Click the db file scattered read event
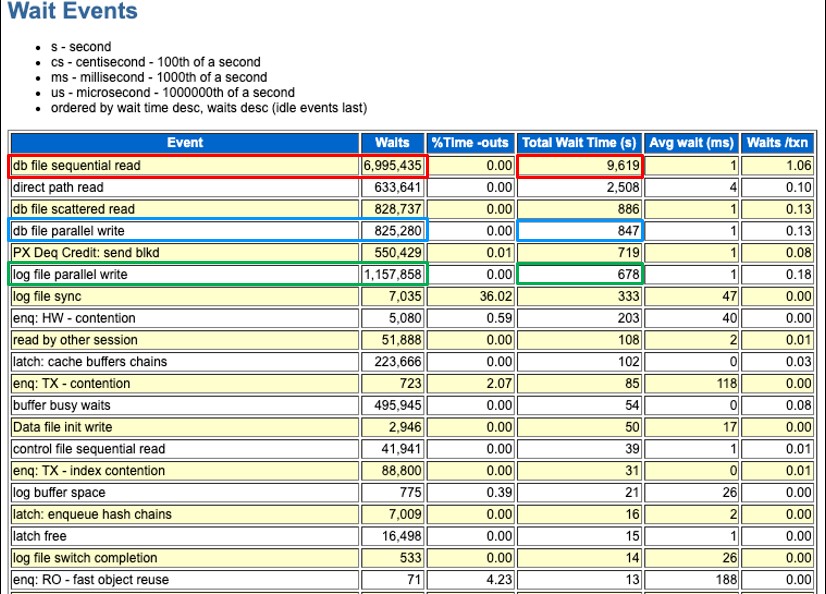 (x=73, y=209)
